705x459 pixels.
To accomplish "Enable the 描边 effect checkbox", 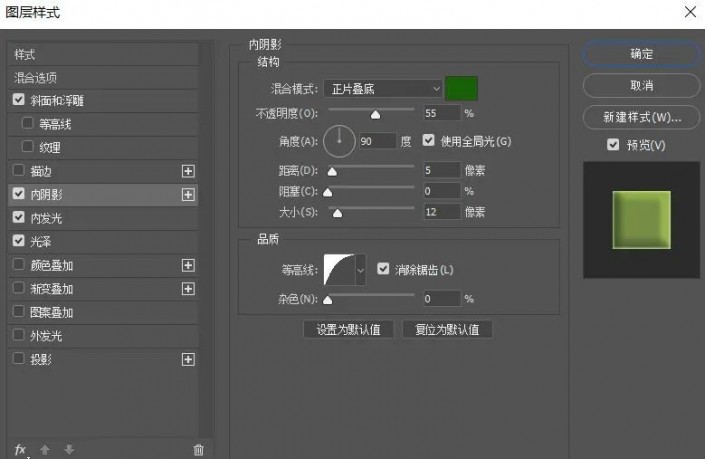I will pyautogui.click(x=18, y=170).
